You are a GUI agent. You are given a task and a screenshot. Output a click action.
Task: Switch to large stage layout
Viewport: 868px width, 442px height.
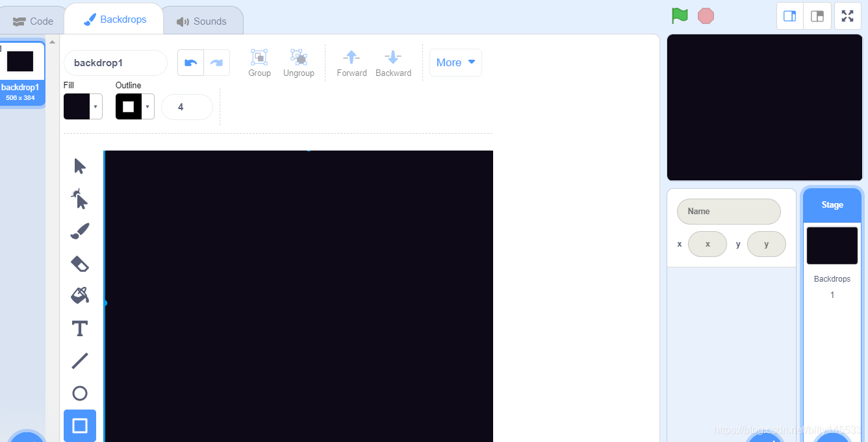coord(817,16)
